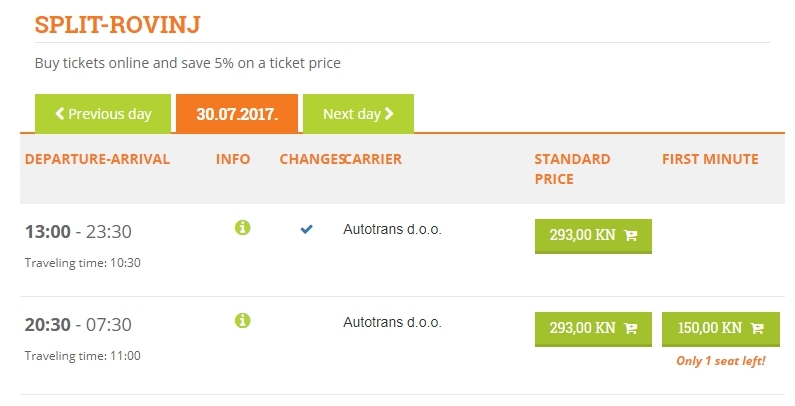Screen dimensions: 795x406
Task: Buy First Minute 150,00 KN ticket
Action: point(720,329)
